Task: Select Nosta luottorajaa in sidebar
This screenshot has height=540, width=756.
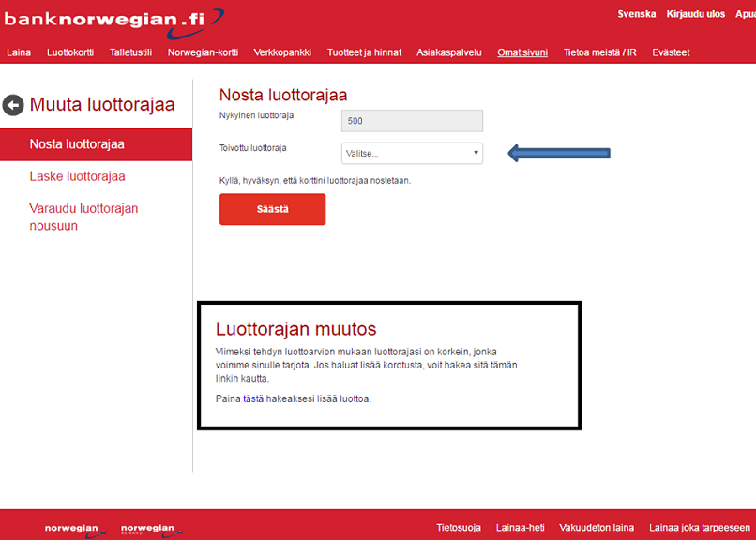Action: (96, 144)
